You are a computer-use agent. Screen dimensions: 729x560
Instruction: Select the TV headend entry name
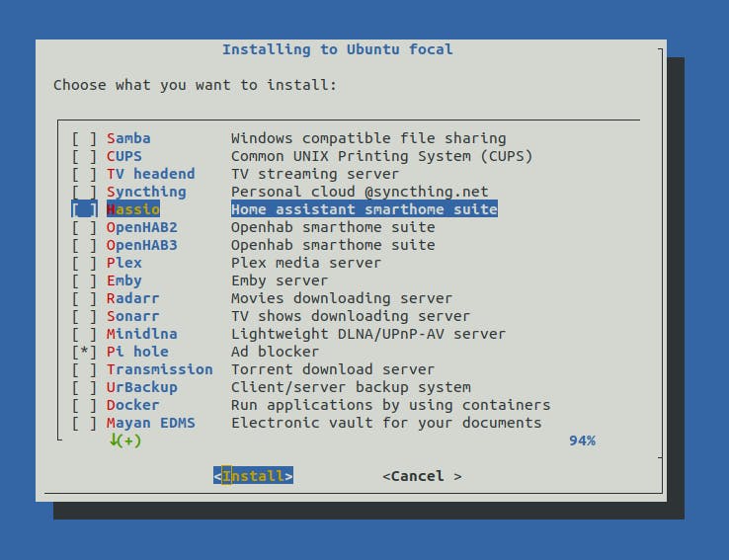tap(151, 174)
